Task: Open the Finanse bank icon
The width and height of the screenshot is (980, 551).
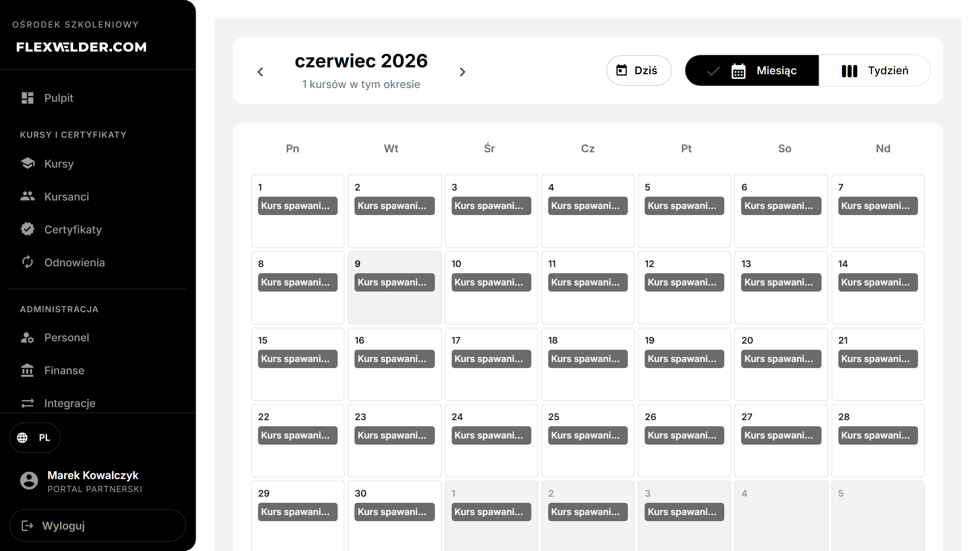Action: pos(28,370)
